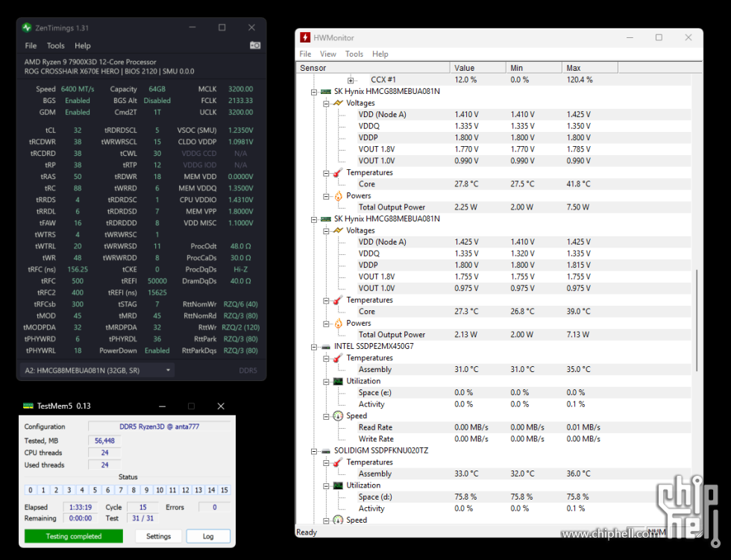Click the second SK Hynix memory module icon
Viewport: 731px width, 560px height.
[326, 219]
